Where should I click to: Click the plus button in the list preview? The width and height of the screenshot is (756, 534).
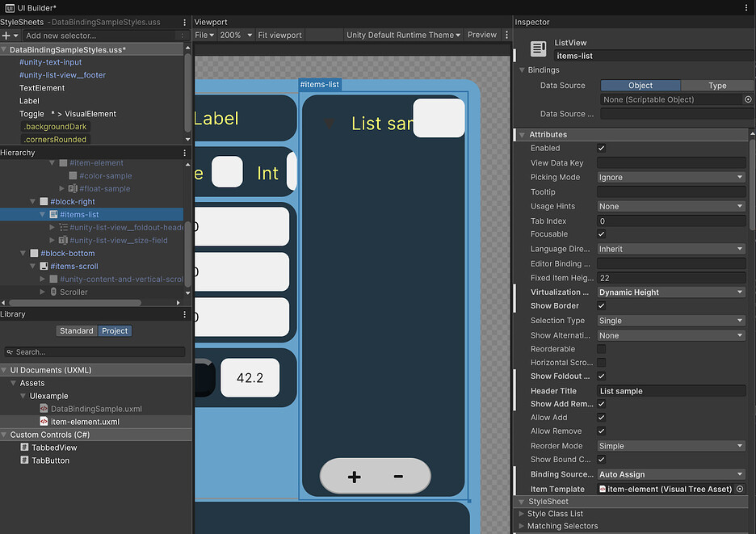[353, 477]
